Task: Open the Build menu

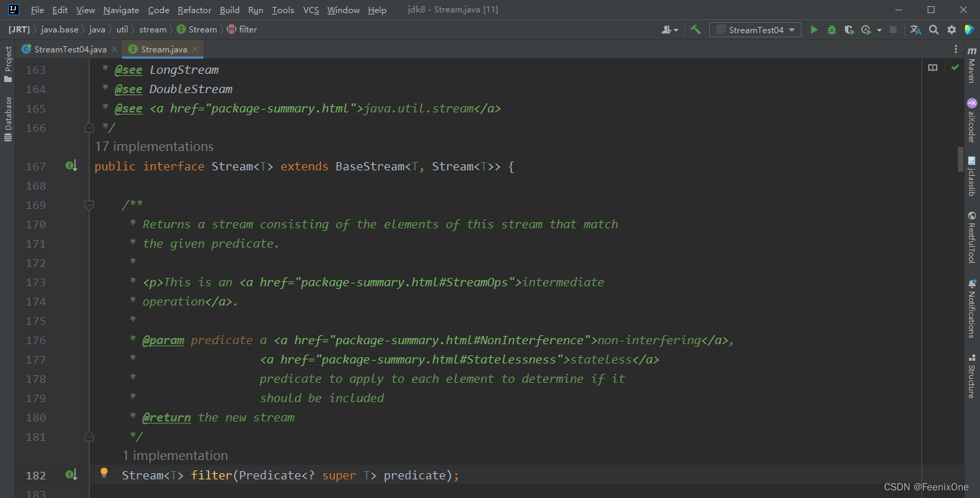Action: point(229,10)
